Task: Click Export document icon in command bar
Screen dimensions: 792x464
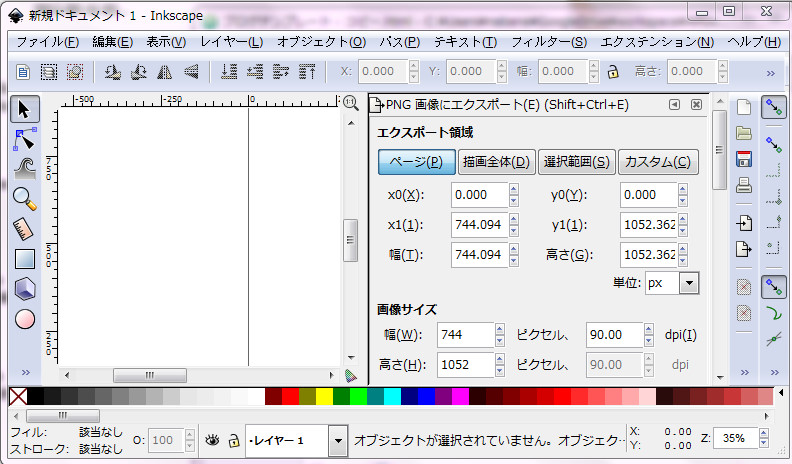Action: [x=744, y=248]
